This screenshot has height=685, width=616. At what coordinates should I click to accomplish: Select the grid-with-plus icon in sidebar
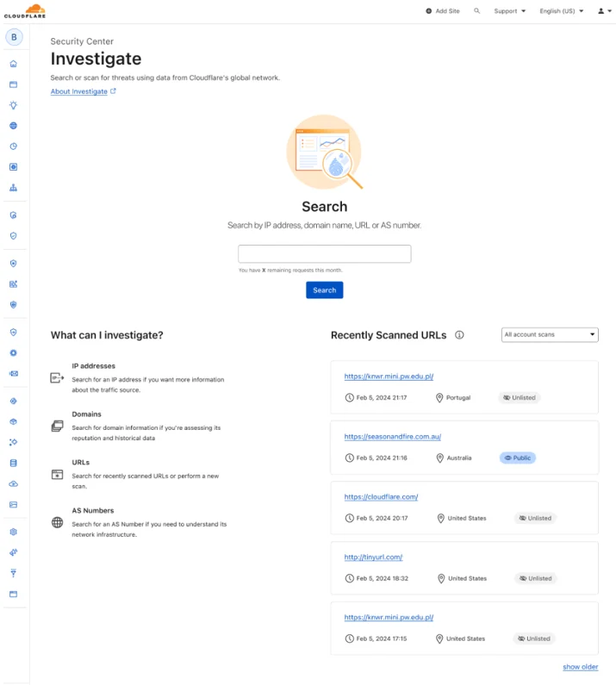14,284
